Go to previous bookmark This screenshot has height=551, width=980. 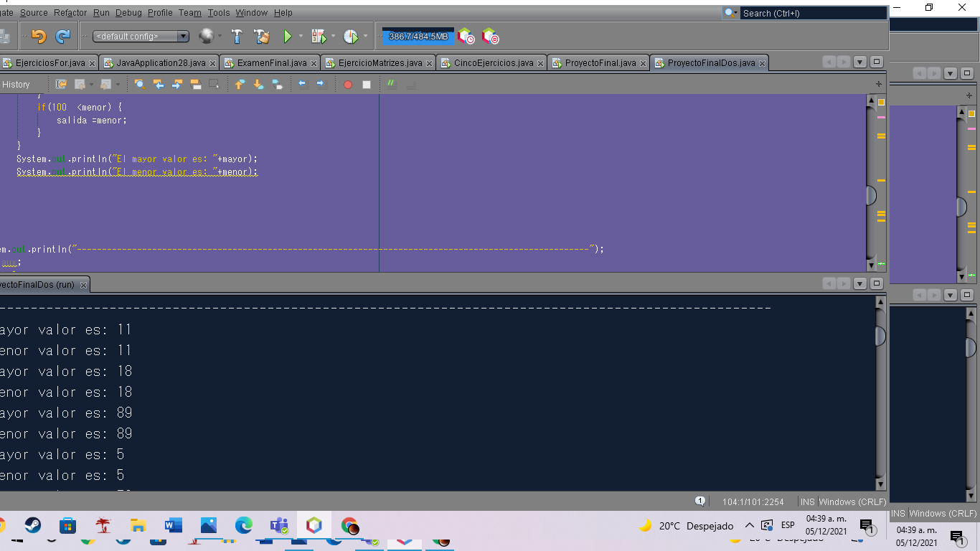[240, 84]
